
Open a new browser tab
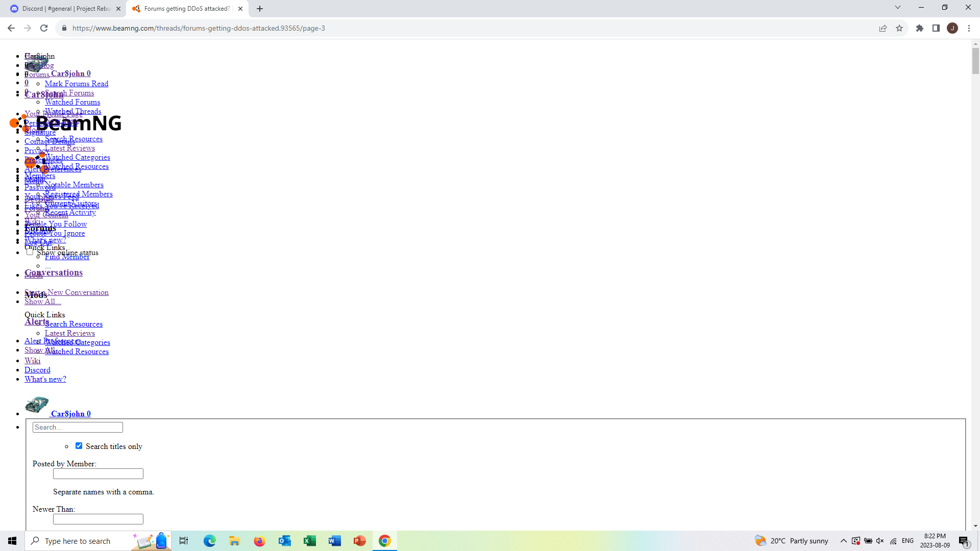pos(260,9)
